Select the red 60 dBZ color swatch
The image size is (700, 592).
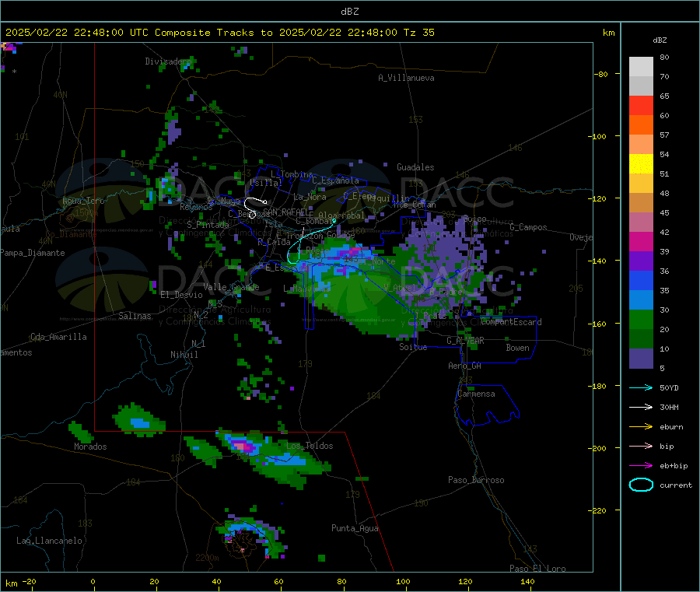pyautogui.click(x=641, y=105)
